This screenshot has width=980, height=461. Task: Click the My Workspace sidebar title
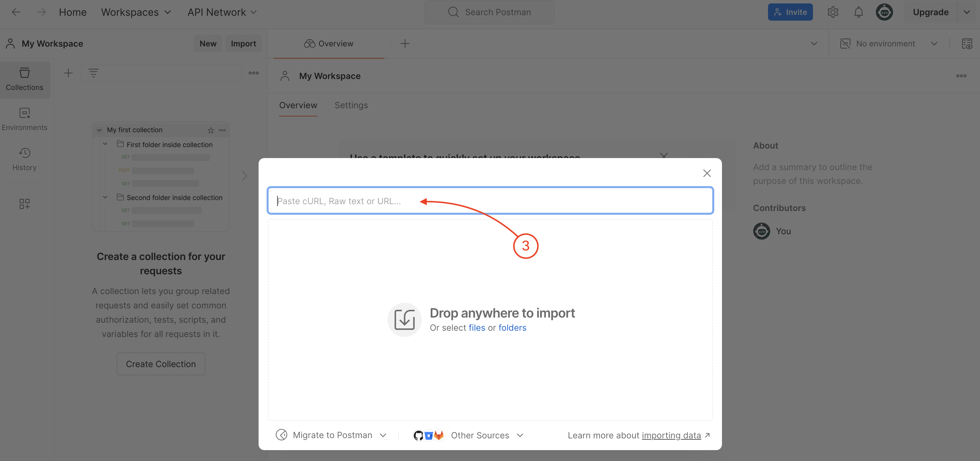(52, 44)
